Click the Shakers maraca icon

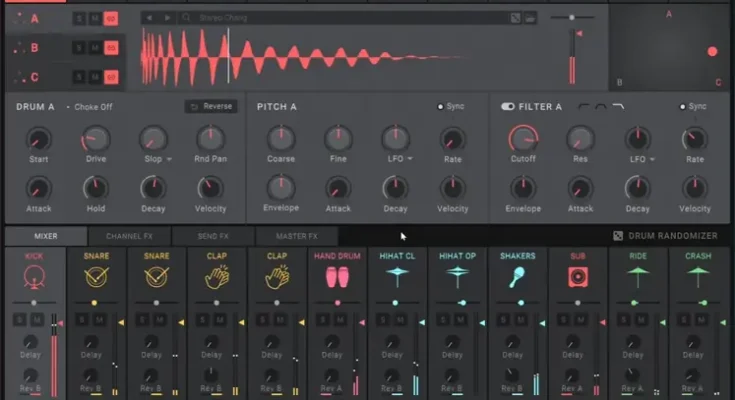518,277
